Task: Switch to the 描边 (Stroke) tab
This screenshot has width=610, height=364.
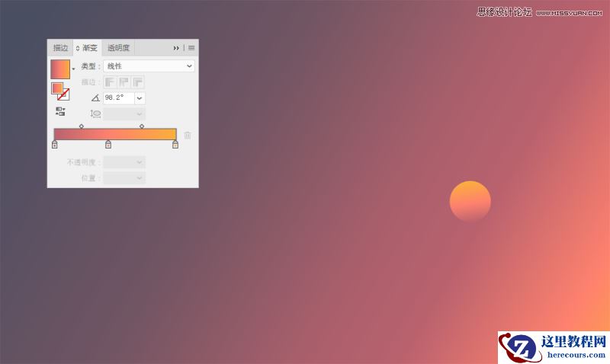Action: tap(60, 48)
